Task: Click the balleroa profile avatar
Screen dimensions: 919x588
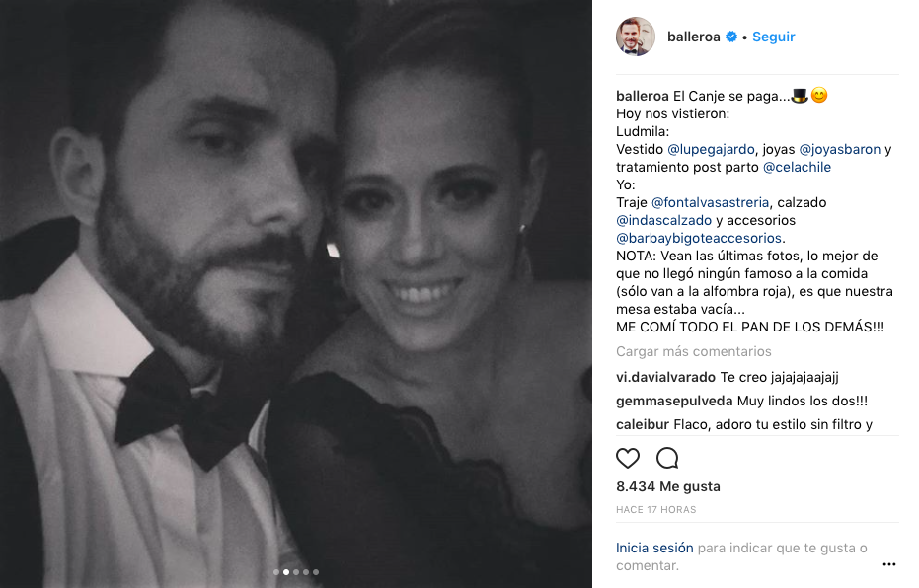Action: (636, 37)
